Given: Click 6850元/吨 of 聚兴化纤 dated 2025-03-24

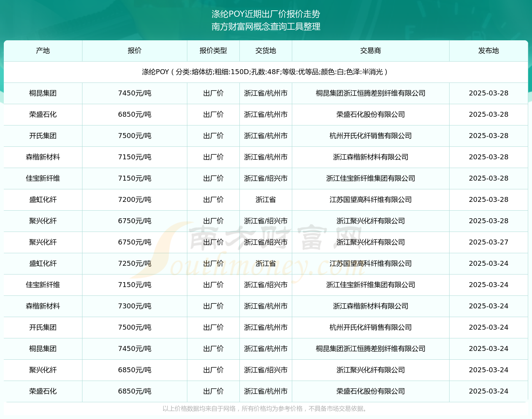Looking at the screenshot, I should pyautogui.click(x=135, y=370).
